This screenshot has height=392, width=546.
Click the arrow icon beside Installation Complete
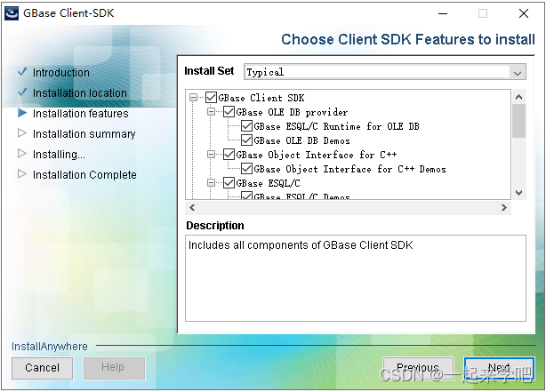click(22, 173)
